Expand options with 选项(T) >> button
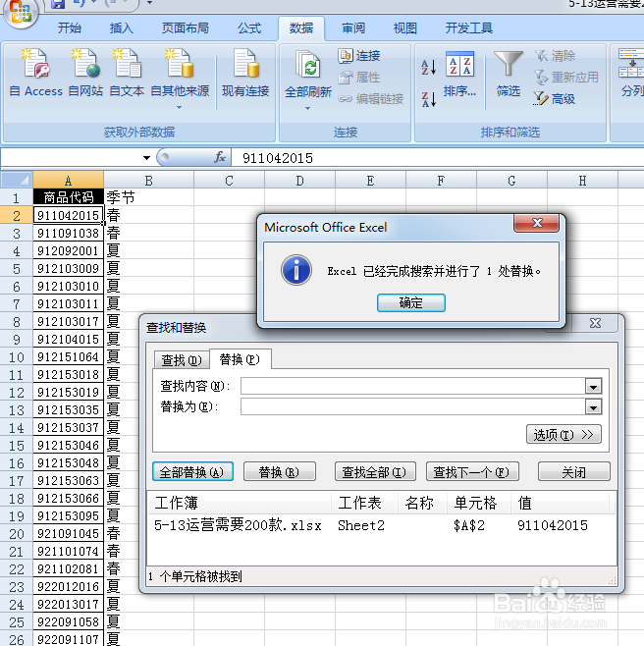 coord(563,434)
